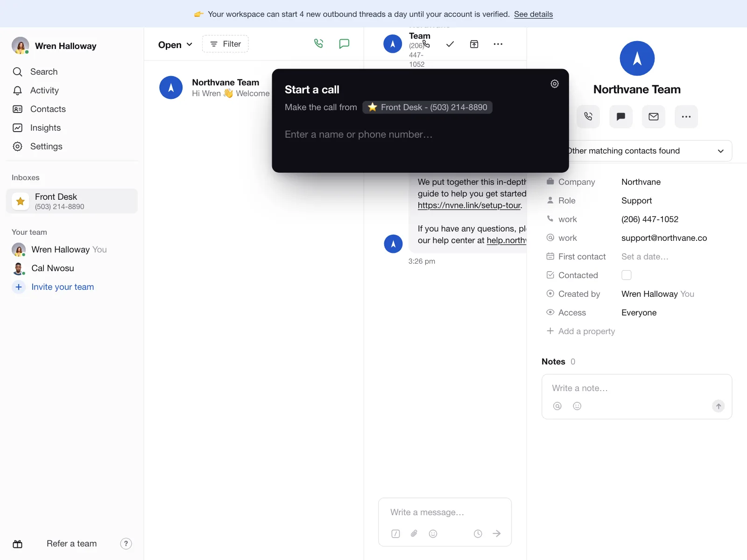Add an emoji to the message
The height and width of the screenshot is (560, 747).
433,533
